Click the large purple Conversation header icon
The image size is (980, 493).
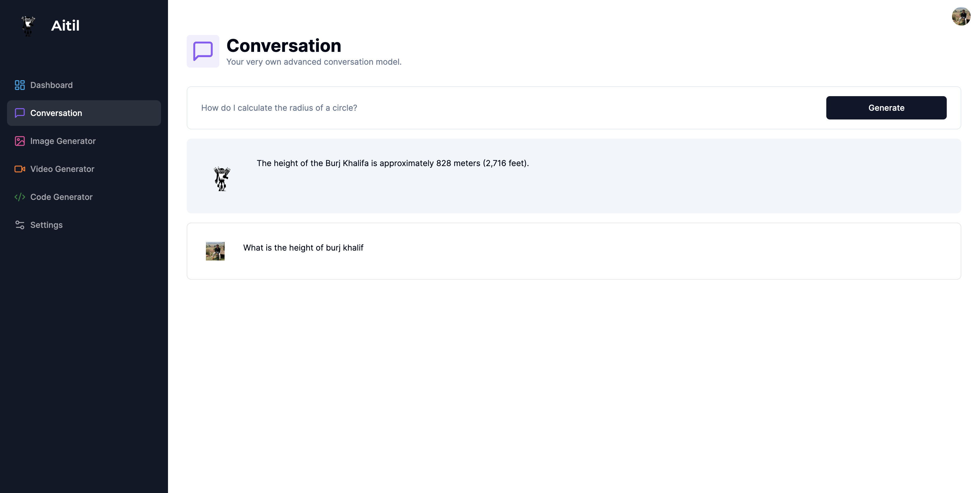(x=203, y=51)
